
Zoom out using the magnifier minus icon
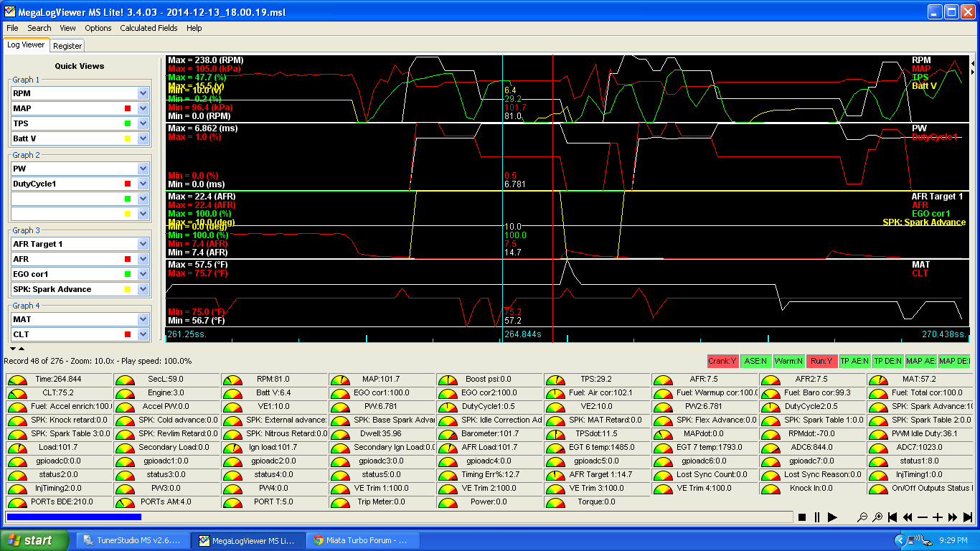[x=863, y=517]
